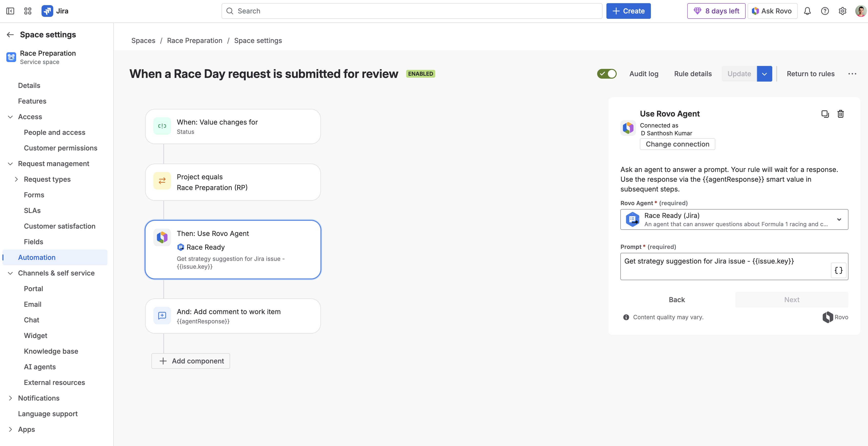Open the help question mark icon
This screenshot has height=446, width=868.
pos(825,11)
